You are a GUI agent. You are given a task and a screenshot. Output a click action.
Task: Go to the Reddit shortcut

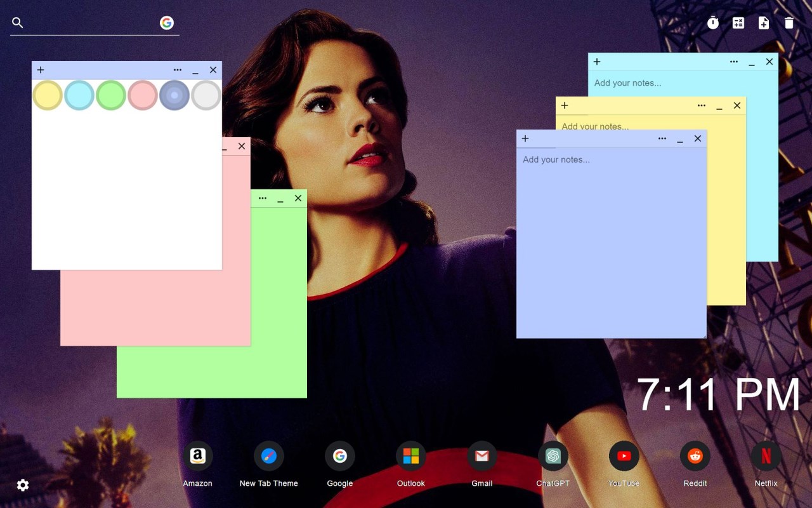pyautogui.click(x=695, y=456)
